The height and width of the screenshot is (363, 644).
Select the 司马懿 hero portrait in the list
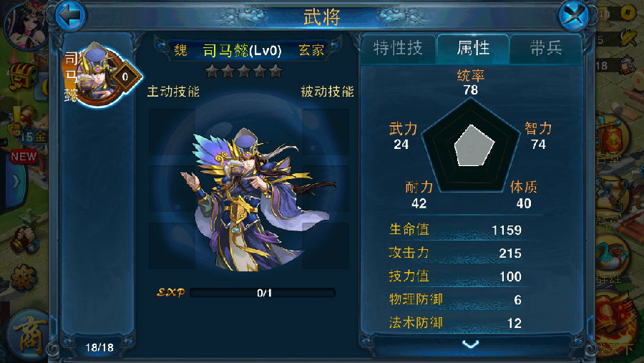pyautogui.click(x=102, y=75)
